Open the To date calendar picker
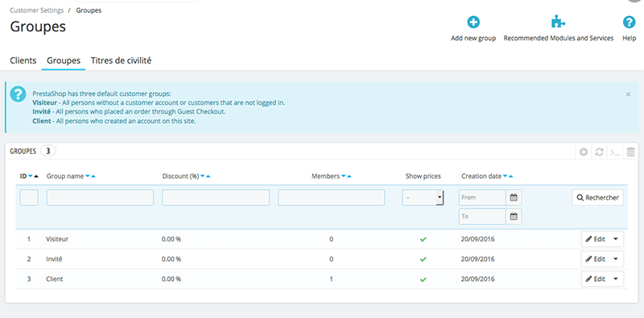644x318 pixels. click(514, 217)
